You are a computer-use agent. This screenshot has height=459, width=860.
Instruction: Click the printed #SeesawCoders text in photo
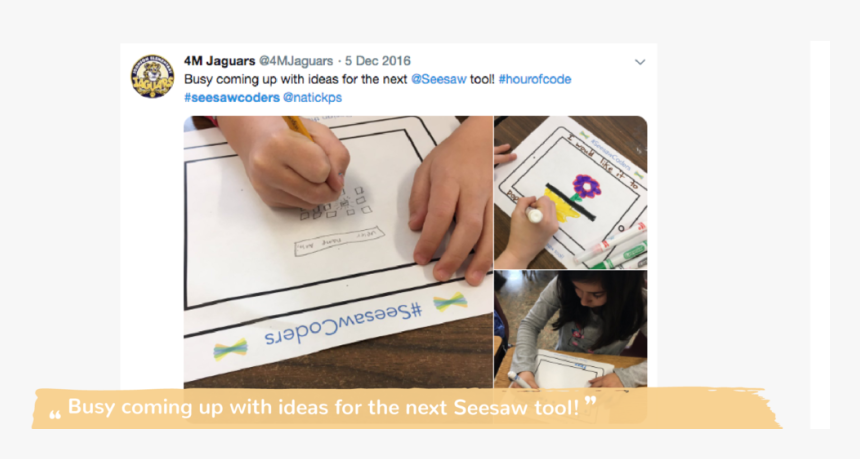[x=343, y=325]
